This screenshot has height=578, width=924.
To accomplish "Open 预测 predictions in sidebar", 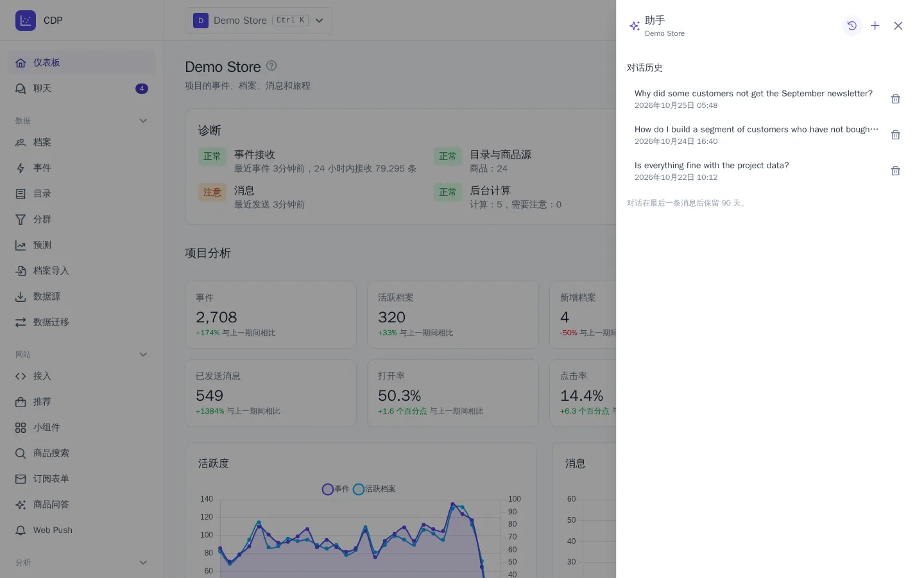I will pos(82,245).
